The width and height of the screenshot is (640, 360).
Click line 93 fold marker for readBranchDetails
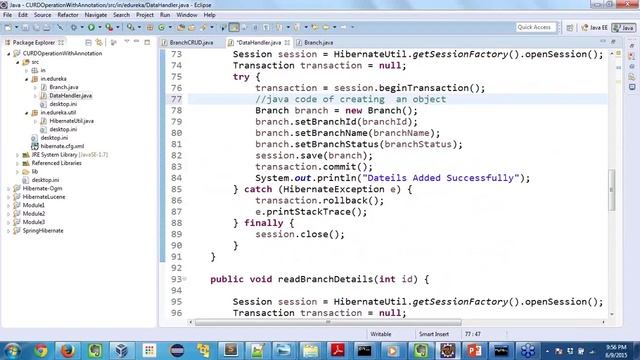[185, 279]
